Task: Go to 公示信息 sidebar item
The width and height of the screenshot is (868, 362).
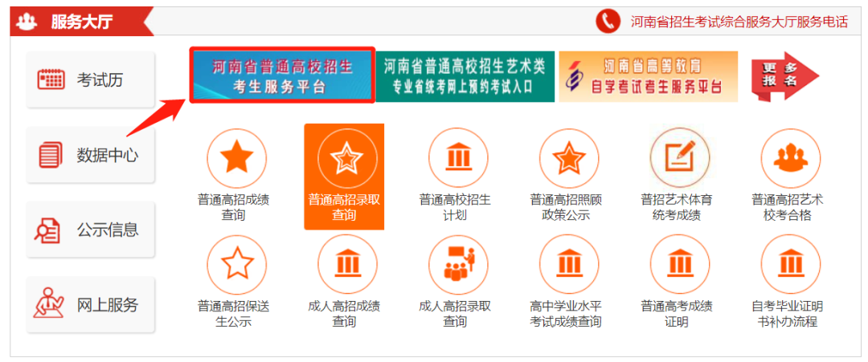Action: tap(90, 230)
